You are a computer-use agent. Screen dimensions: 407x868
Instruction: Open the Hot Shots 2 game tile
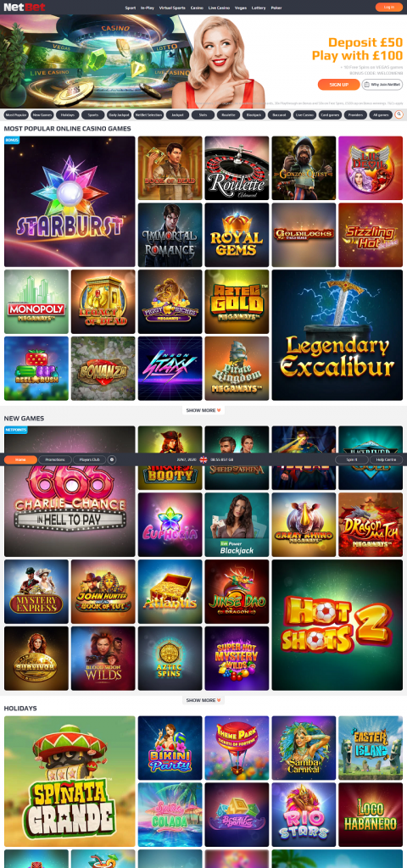[337, 625]
